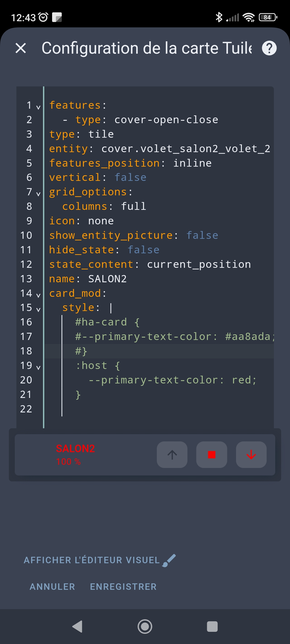Tap the red stop cover button

pos(212,455)
